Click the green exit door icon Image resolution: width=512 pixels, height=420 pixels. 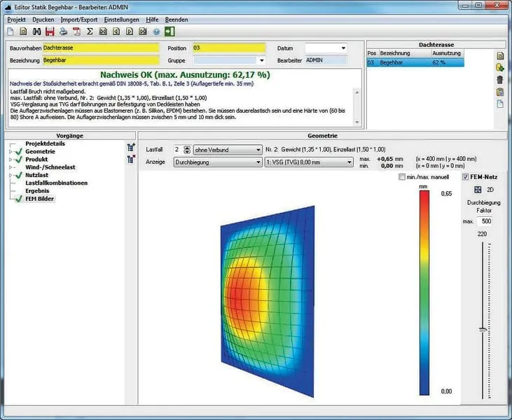tap(169, 31)
